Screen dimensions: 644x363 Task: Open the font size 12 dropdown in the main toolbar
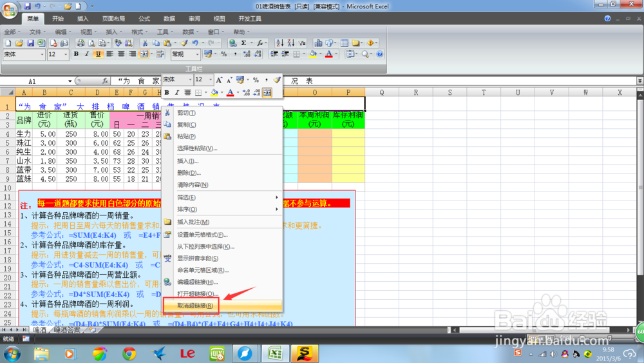(x=65, y=54)
